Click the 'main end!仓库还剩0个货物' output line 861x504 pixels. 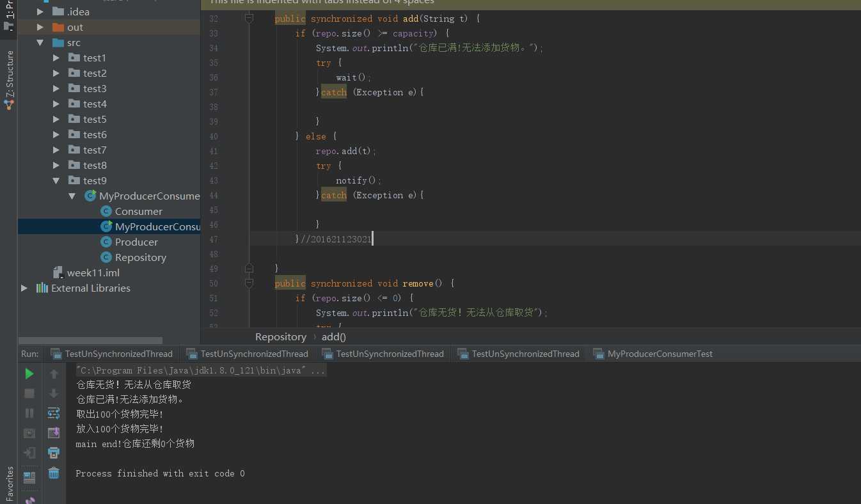pos(135,443)
